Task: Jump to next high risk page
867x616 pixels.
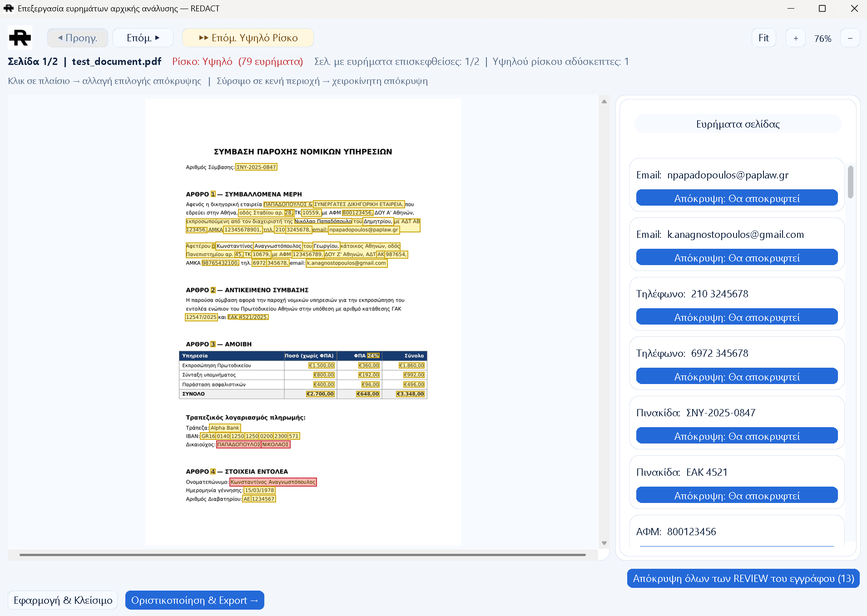Action: point(248,38)
